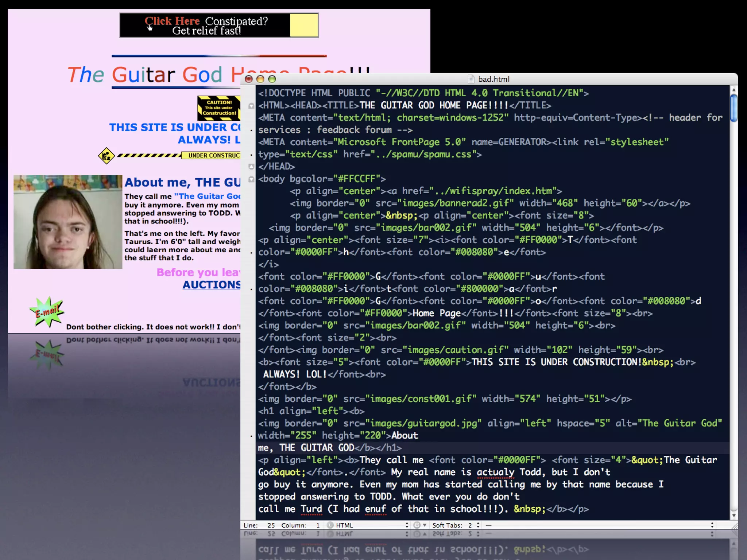Image resolution: width=747 pixels, height=560 pixels.
Task: Click the scroll down arrow
Action: (x=734, y=516)
